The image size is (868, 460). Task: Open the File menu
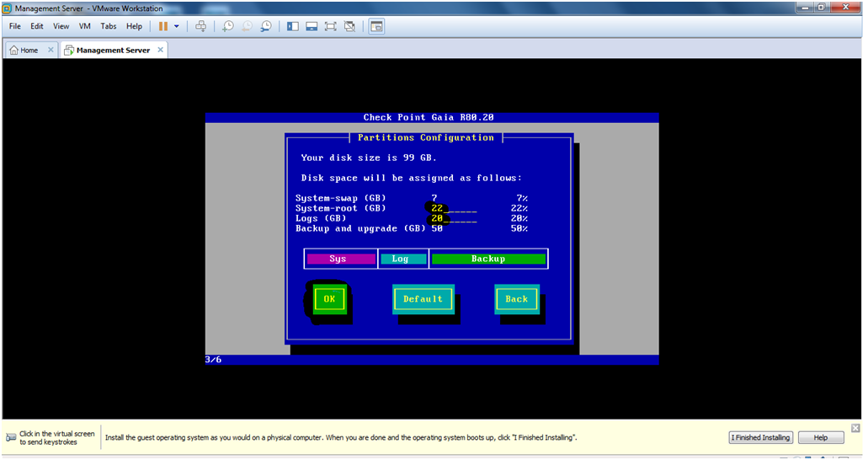point(15,26)
